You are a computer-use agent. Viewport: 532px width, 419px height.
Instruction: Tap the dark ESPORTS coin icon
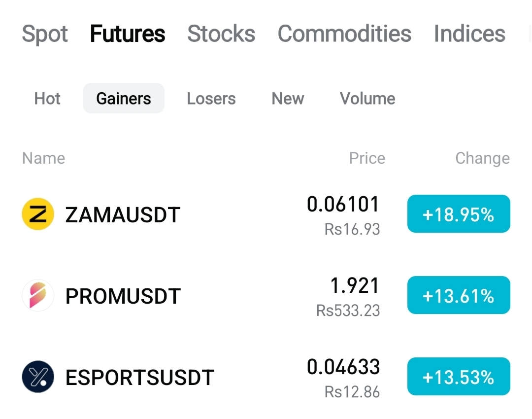(38, 377)
